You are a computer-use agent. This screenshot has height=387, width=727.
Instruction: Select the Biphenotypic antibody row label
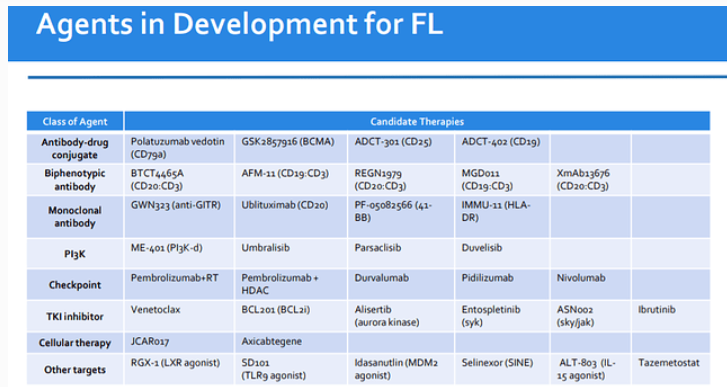pyautogui.click(x=75, y=180)
